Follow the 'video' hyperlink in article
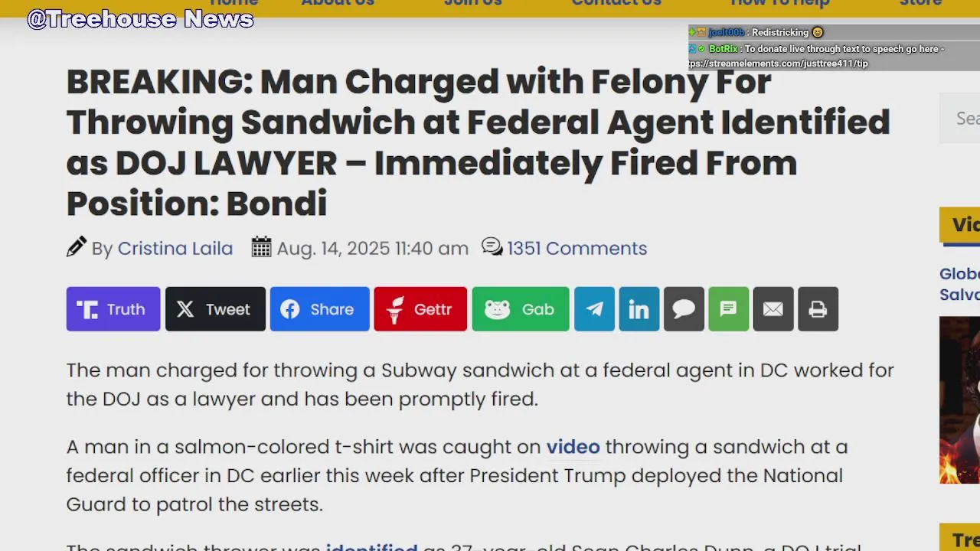980x551 pixels. (x=573, y=447)
